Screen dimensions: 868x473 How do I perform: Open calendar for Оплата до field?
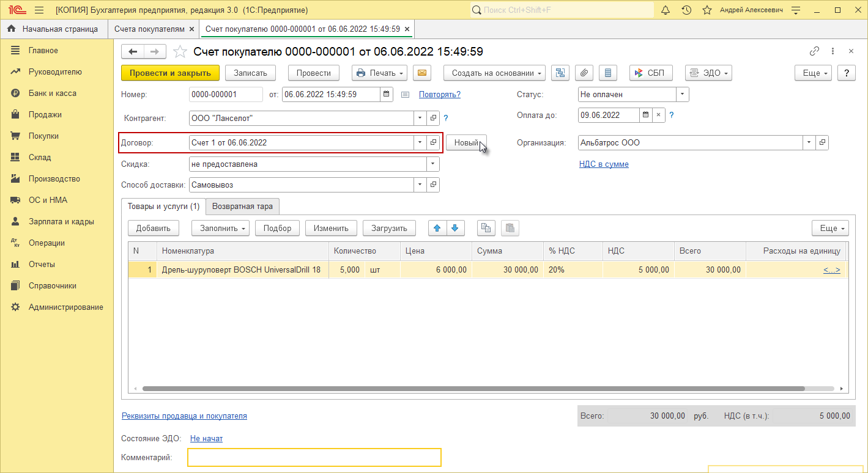tap(646, 114)
